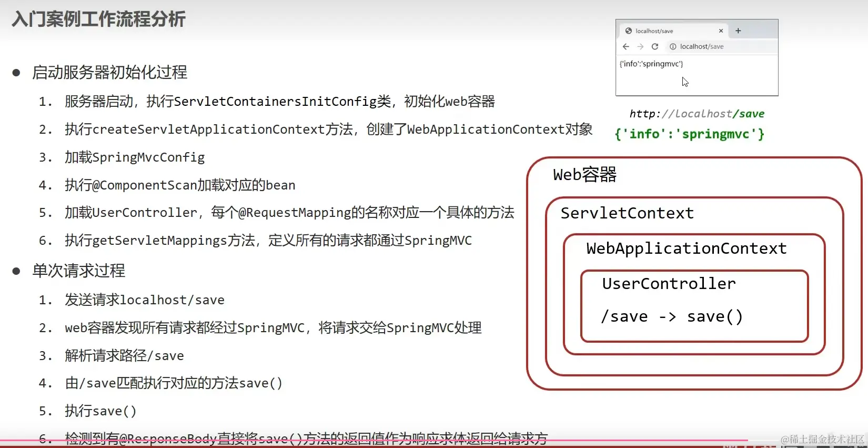Image resolution: width=868 pixels, height=448 pixels.
Task: Click the 启动服务器初始化过程 bullet heading
Action: pos(109,72)
